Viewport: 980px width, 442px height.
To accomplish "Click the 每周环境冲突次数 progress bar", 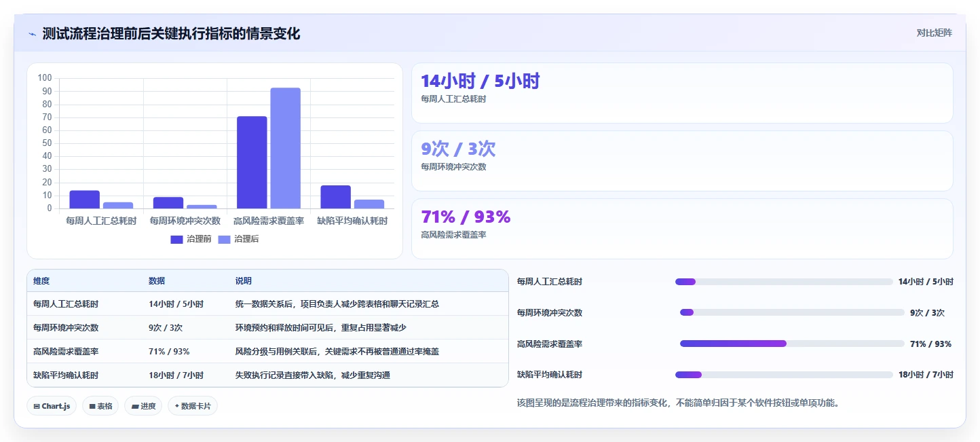I will tap(792, 312).
